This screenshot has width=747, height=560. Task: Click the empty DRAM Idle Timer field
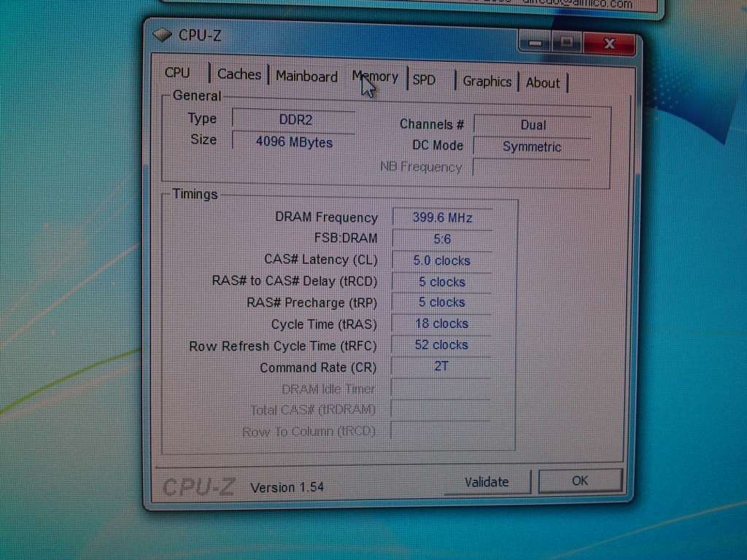441,388
